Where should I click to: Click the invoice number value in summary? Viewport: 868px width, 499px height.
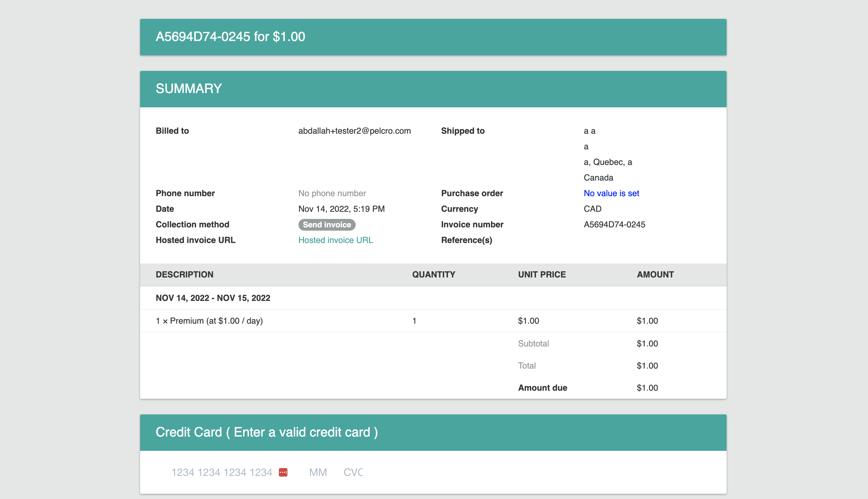click(x=614, y=224)
